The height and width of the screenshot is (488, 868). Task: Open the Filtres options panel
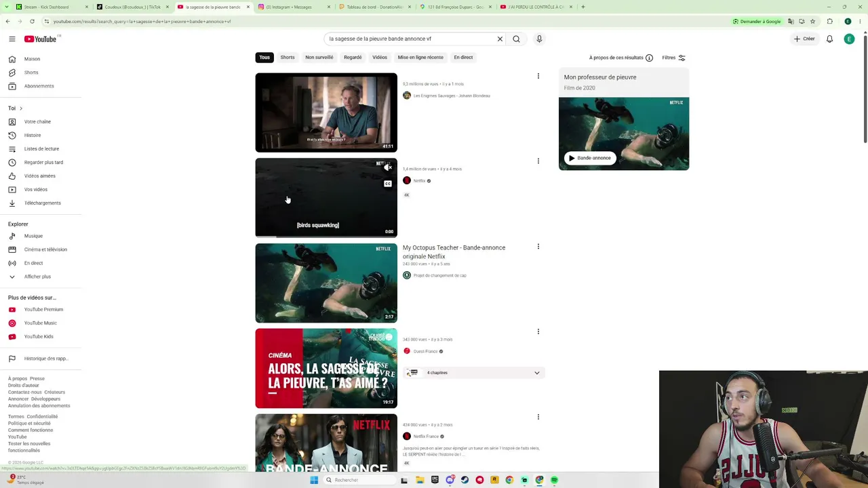pos(674,58)
